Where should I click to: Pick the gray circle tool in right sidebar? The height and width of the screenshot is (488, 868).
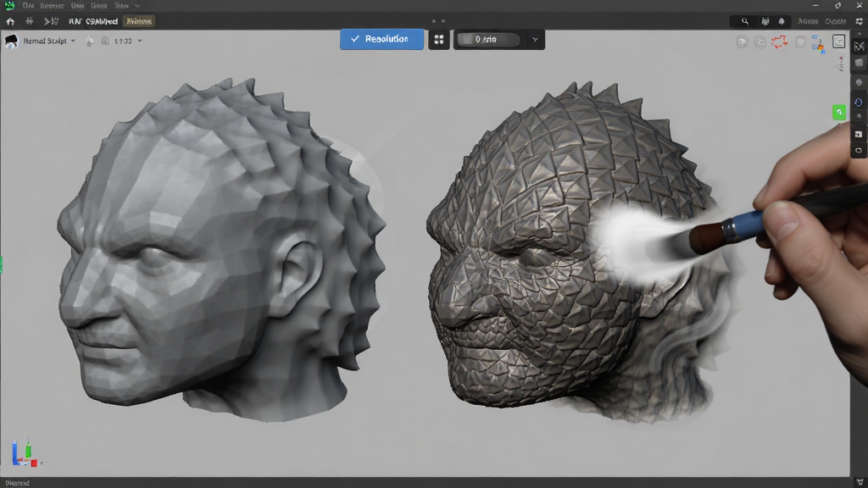tap(859, 82)
